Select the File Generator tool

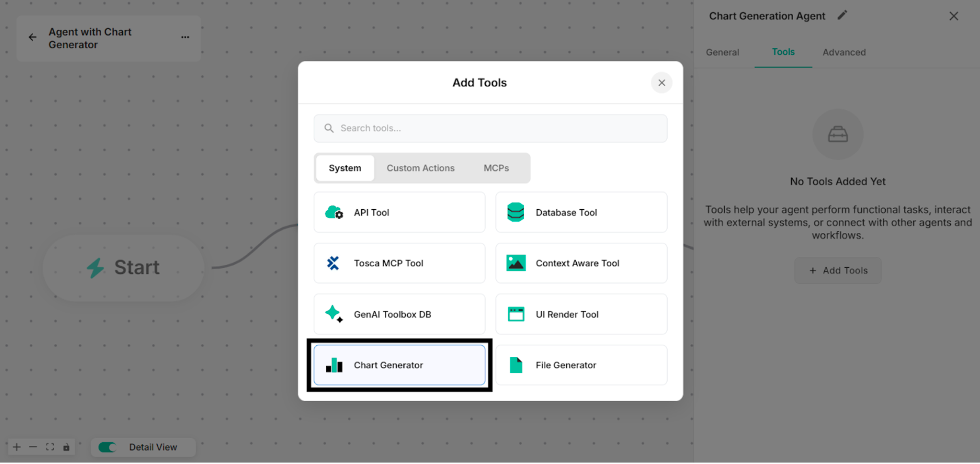click(x=581, y=365)
